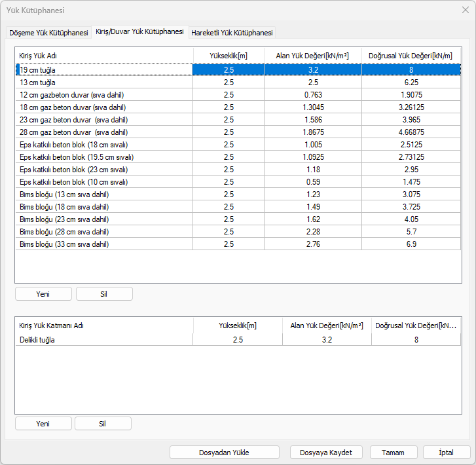This screenshot has width=476, height=465.
Task: Switch to Döşeme Yük Kütüphanesi tab
Action: tap(48, 33)
